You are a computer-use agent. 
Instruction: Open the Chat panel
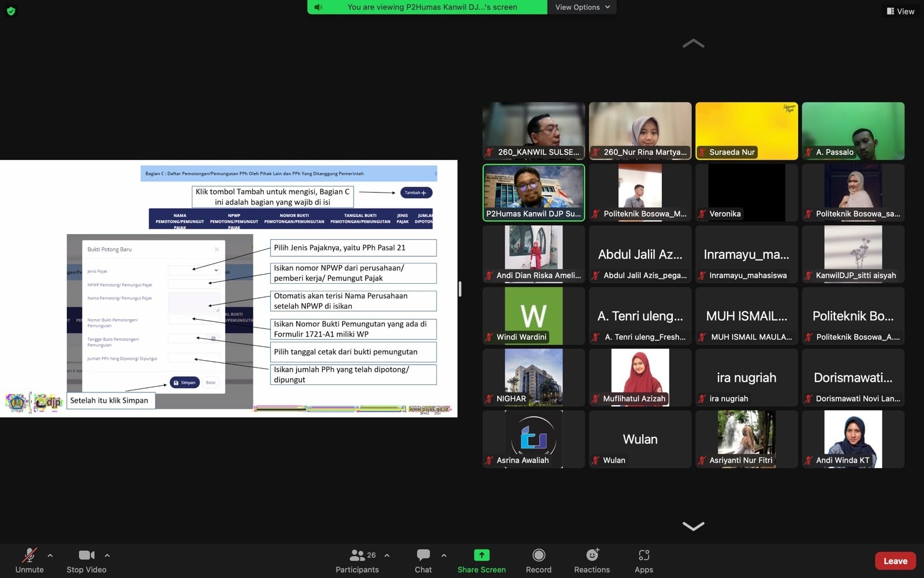coord(423,555)
